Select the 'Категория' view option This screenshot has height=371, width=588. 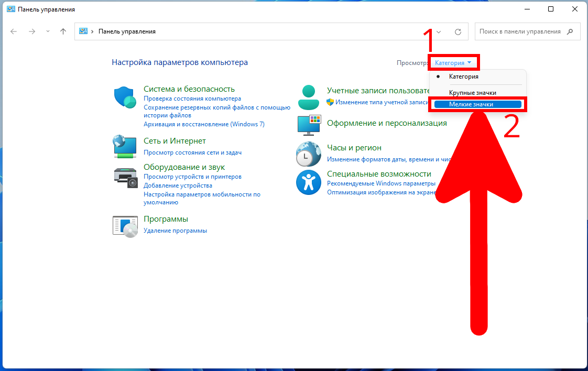[x=463, y=77]
